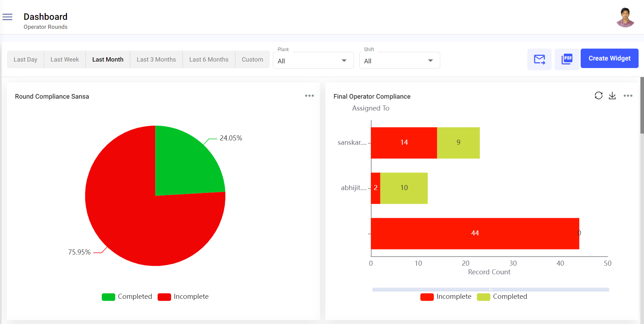
Task: Open Round Compliance Sansa more options
Action: [309, 96]
